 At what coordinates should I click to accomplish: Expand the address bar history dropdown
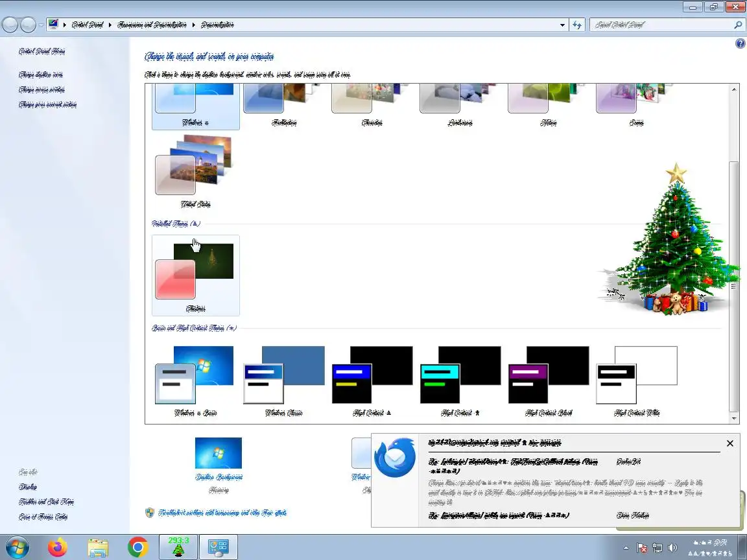pos(562,25)
